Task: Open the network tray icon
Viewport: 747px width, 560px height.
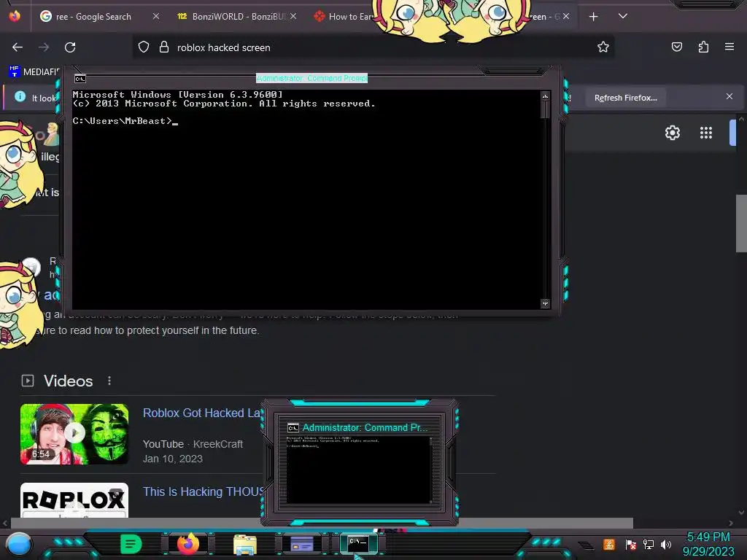Action: coord(649,544)
